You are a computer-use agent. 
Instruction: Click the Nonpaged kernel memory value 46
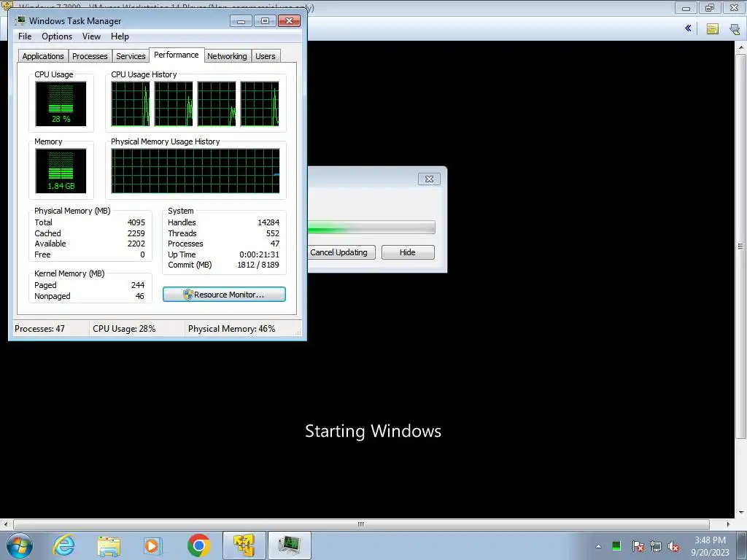pos(139,296)
